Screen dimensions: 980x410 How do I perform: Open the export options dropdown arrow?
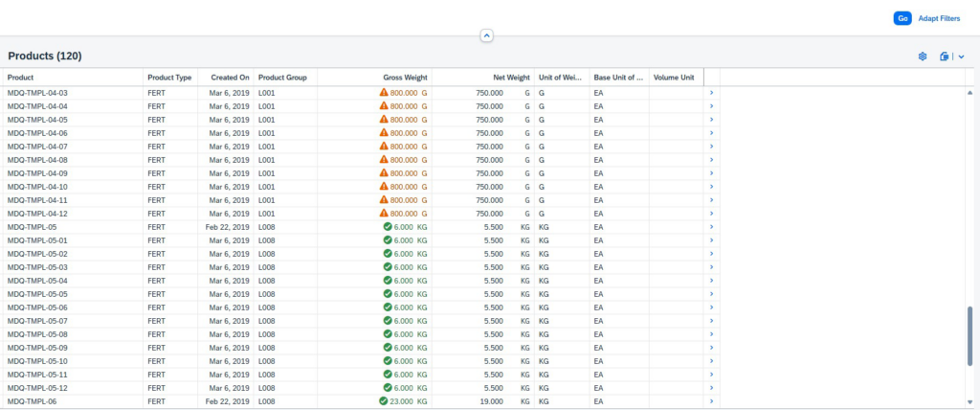click(x=961, y=57)
